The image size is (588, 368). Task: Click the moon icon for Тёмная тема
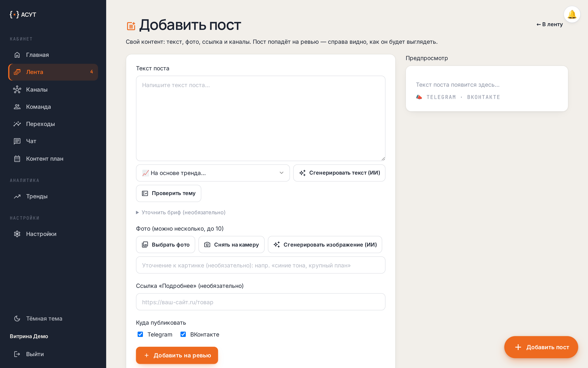17,318
